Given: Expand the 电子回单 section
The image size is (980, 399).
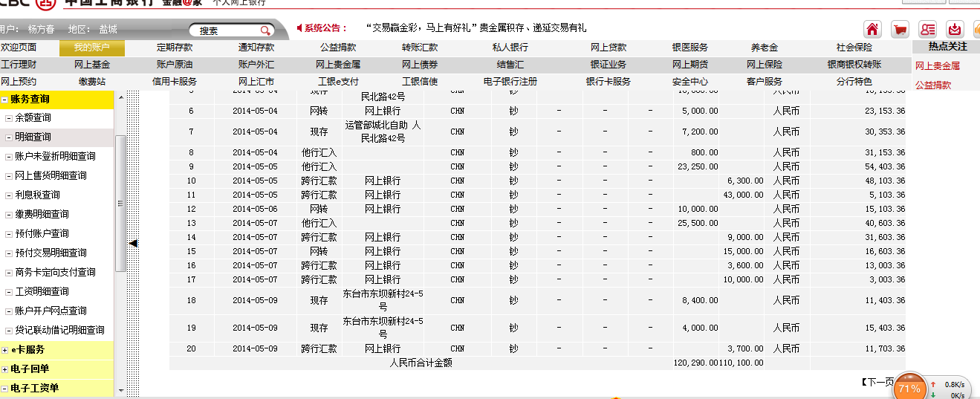Looking at the screenshot, I should pos(4,369).
